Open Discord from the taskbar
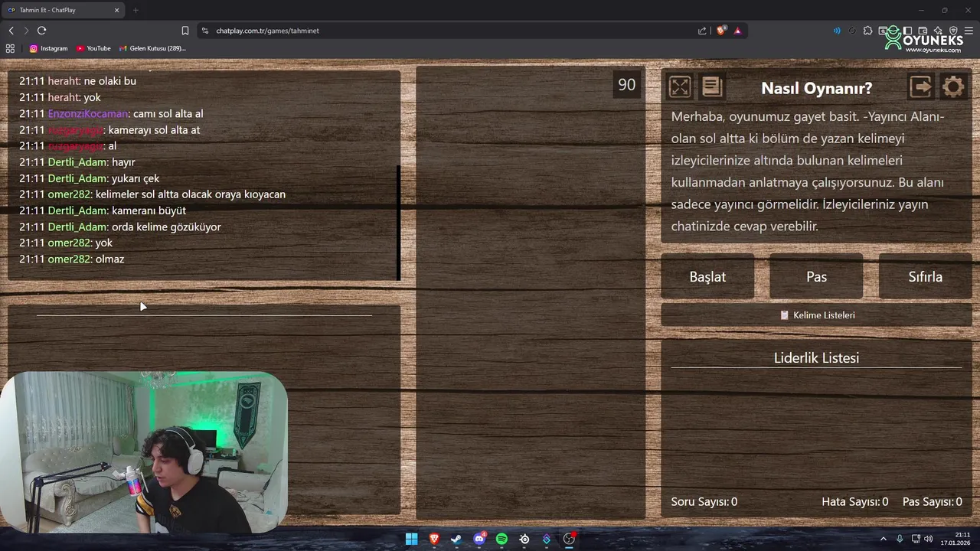 (x=479, y=539)
